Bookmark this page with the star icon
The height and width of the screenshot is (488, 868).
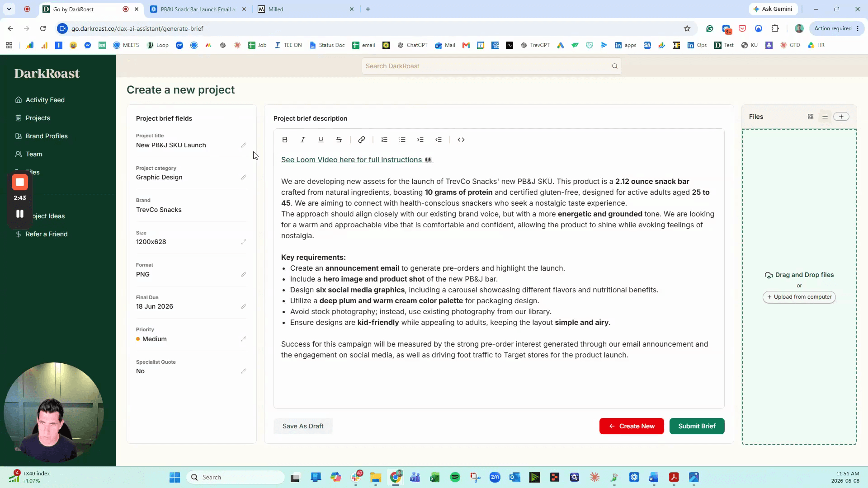(687, 28)
